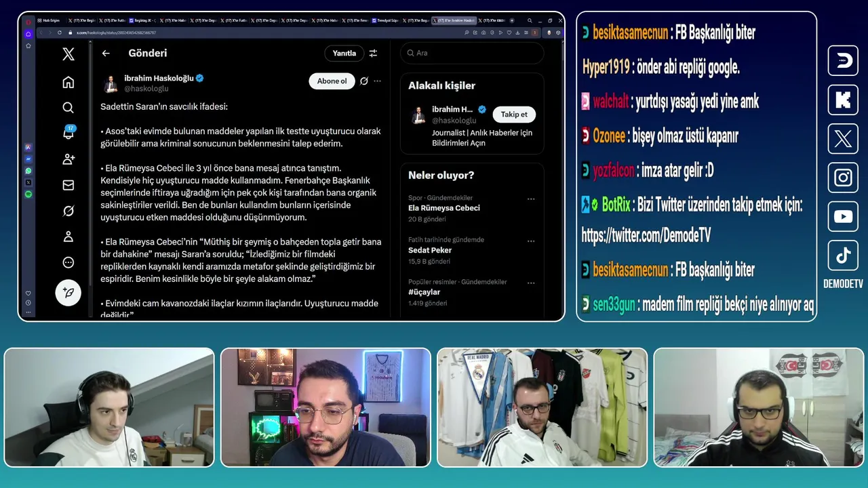This screenshot has width=868, height=488.
Task: Open more options for Sedat Peker trend
Action: tap(531, 241)
